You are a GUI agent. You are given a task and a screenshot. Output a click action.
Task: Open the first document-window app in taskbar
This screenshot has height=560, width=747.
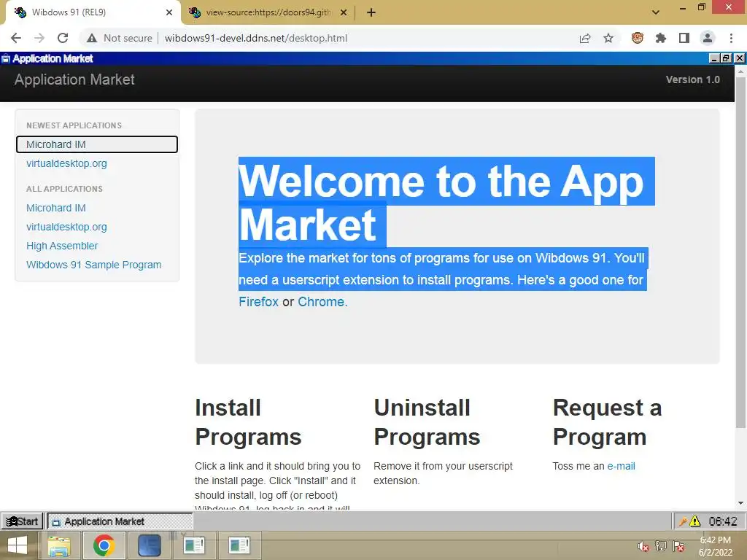194,545
